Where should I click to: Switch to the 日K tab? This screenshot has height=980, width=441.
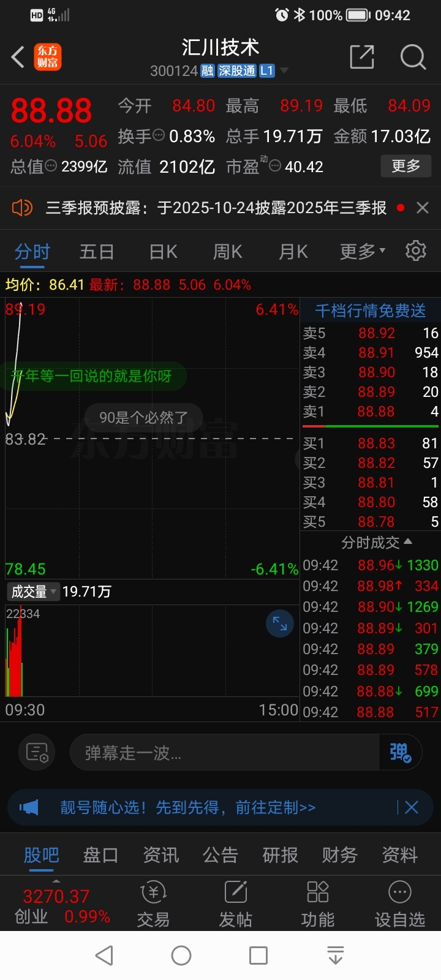163,252
